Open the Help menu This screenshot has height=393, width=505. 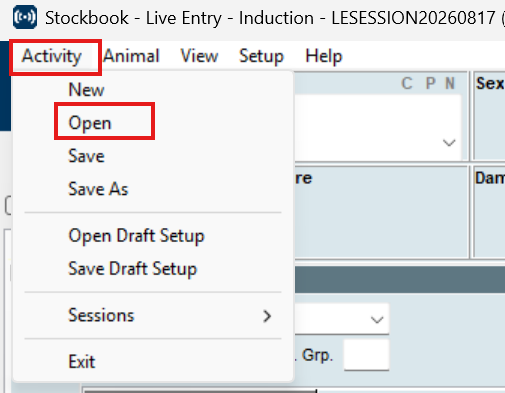324,56
